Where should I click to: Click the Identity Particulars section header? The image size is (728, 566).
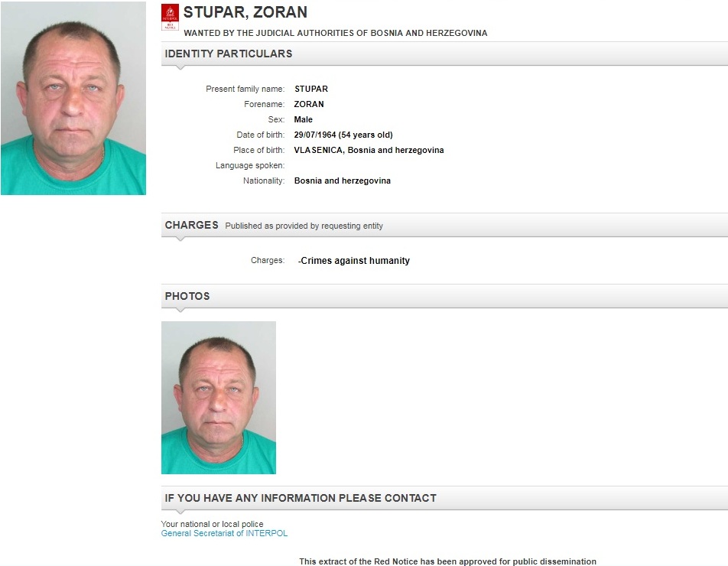pyautogui.click(x=444, y=54)
